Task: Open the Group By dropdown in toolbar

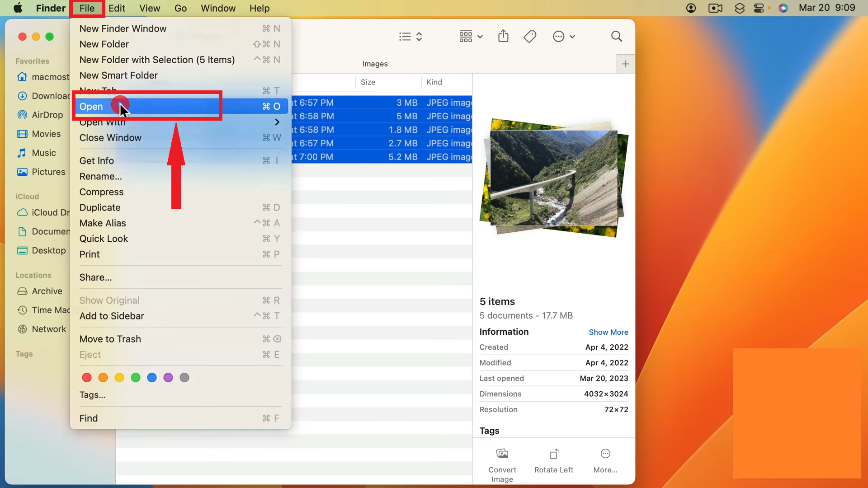Action: tap(471, 37)
